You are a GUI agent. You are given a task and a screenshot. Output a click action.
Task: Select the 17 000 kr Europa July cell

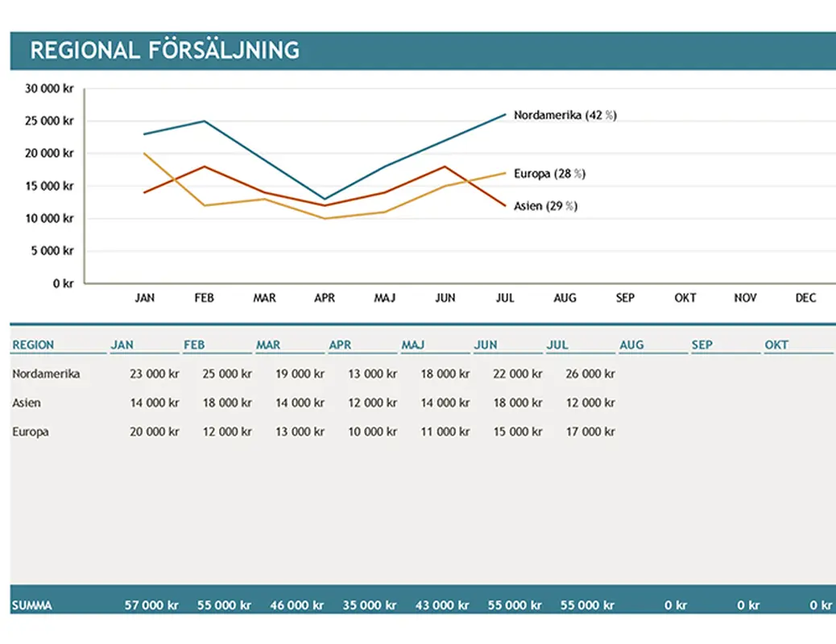pos(590,431)
